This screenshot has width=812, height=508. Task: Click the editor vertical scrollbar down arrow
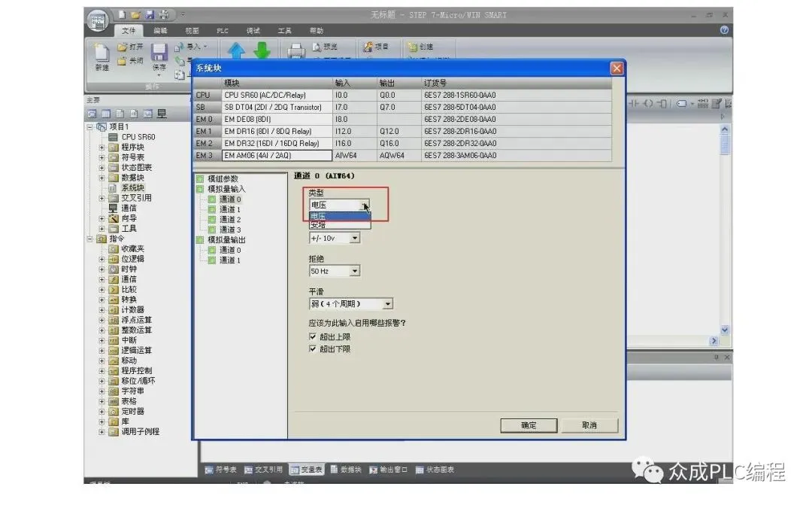(x=725, y=330)
